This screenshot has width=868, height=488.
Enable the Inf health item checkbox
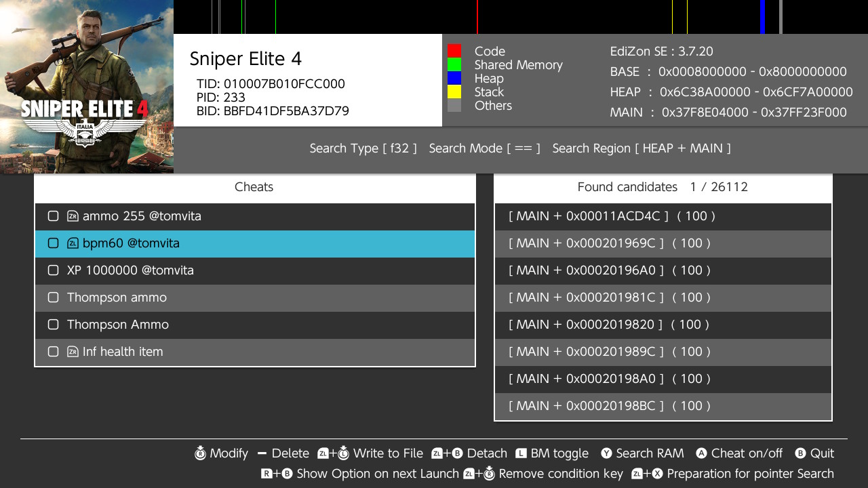[54, 352]
